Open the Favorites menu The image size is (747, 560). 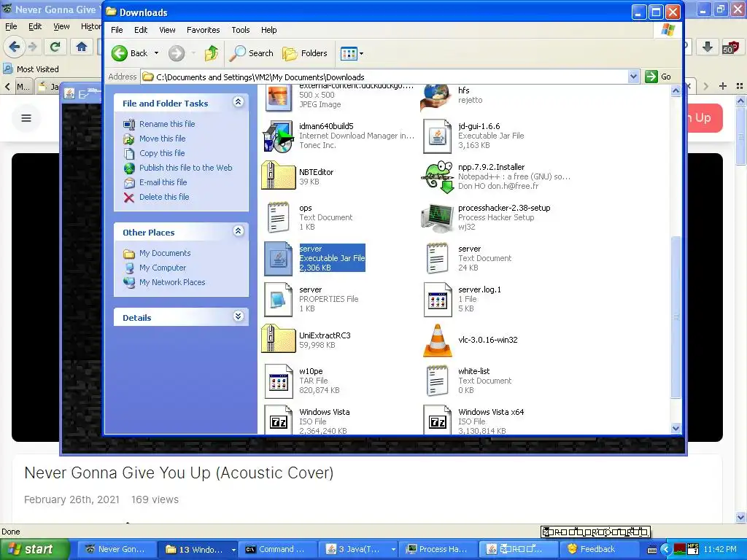point(203,30)
